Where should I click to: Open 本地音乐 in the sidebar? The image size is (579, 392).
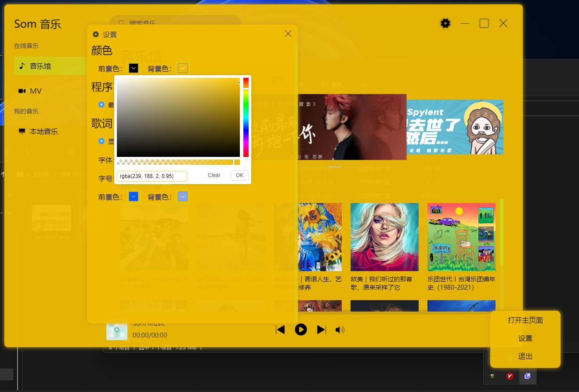coord(51,131)
